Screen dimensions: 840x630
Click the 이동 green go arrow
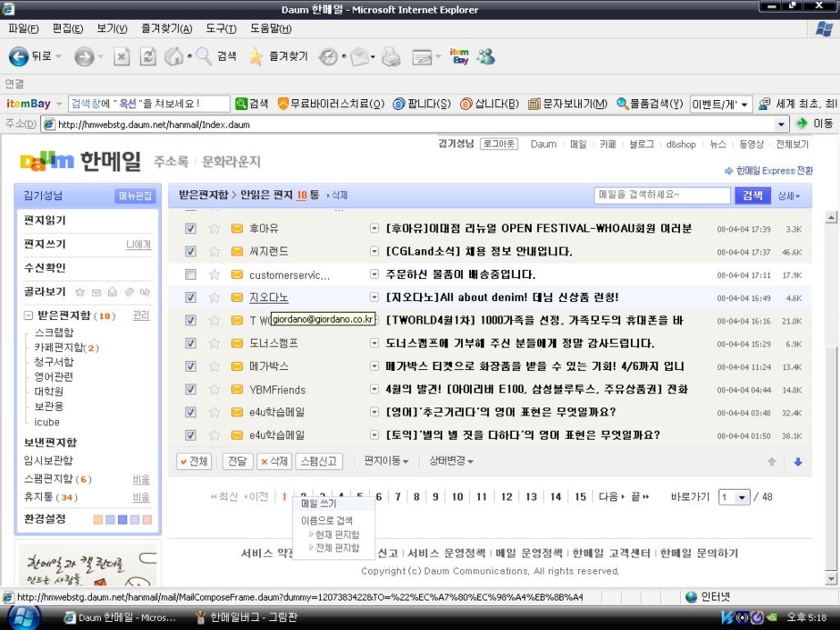(802, 123)
